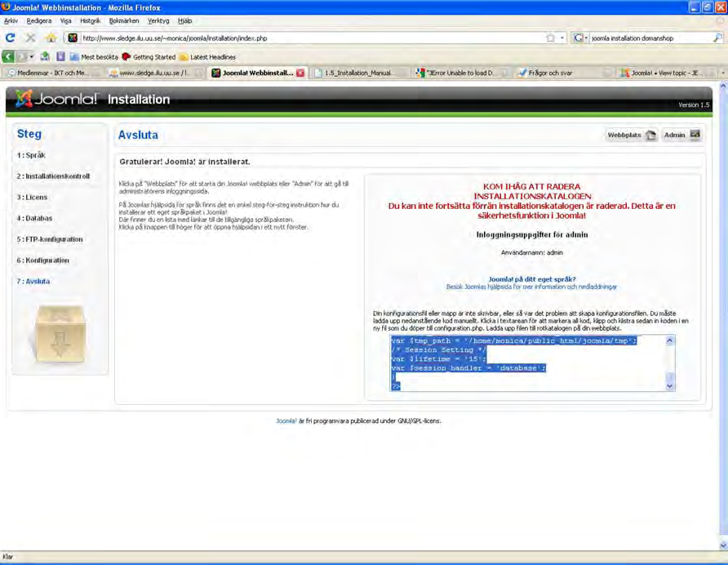The width and height of the screenshot is (728, 565).
Task: Switch to the Medlemmar - IKT och Me tab
Action: tap(52, 73)
